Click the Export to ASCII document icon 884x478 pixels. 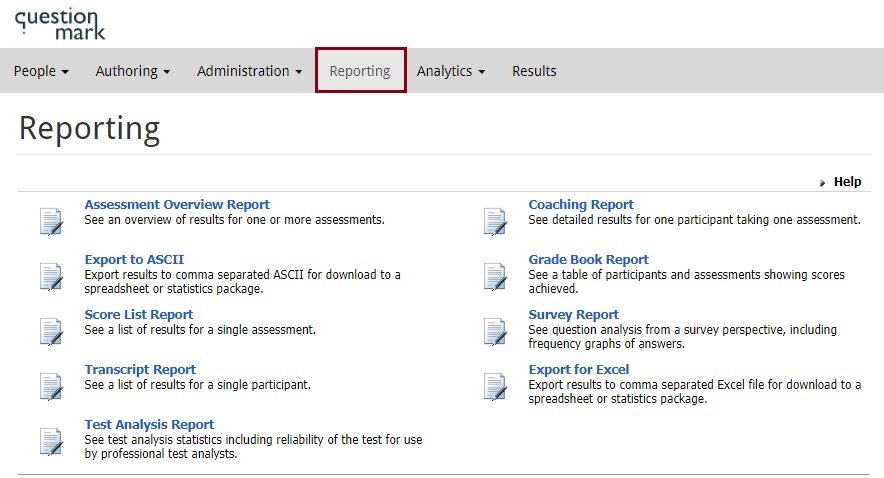[51, 276]
